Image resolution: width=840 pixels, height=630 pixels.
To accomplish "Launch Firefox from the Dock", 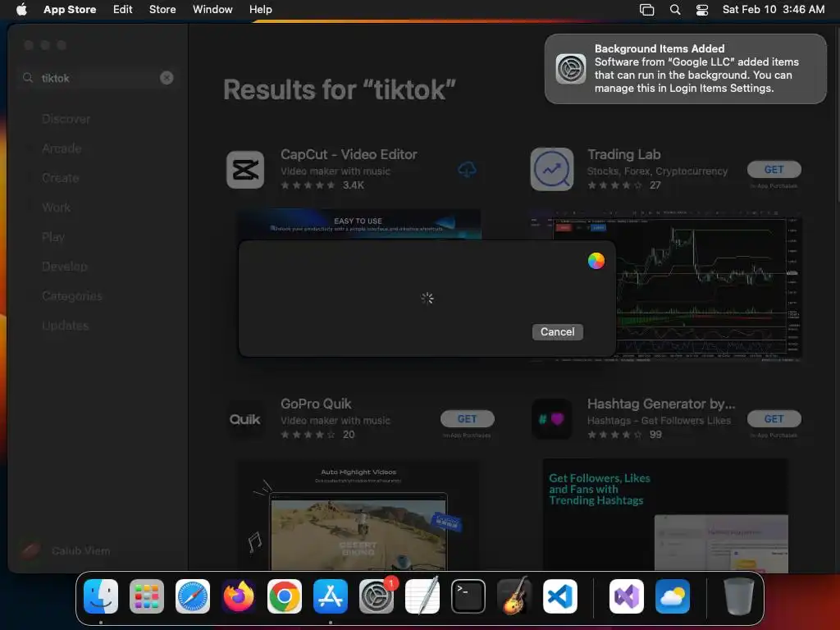I will pos(239,596).
